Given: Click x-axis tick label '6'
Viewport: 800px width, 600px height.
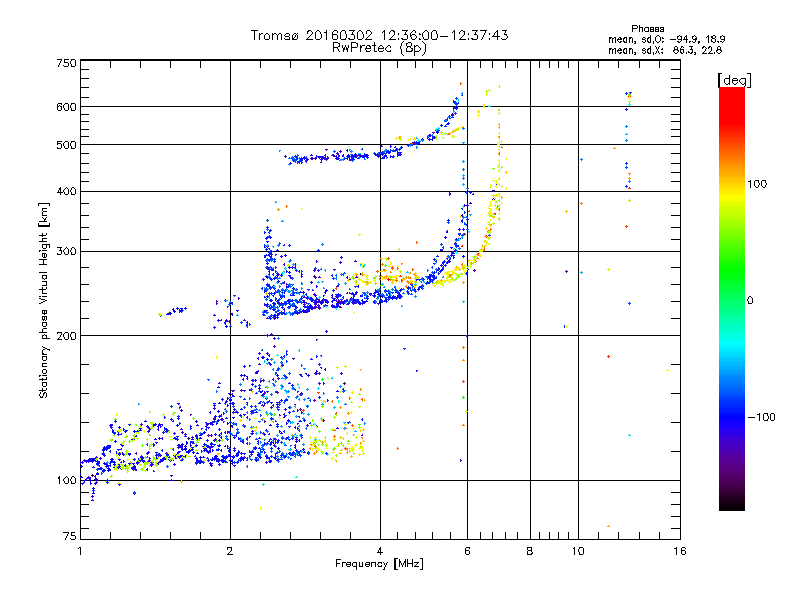Looking at the screenshot, I should (467, 551).
